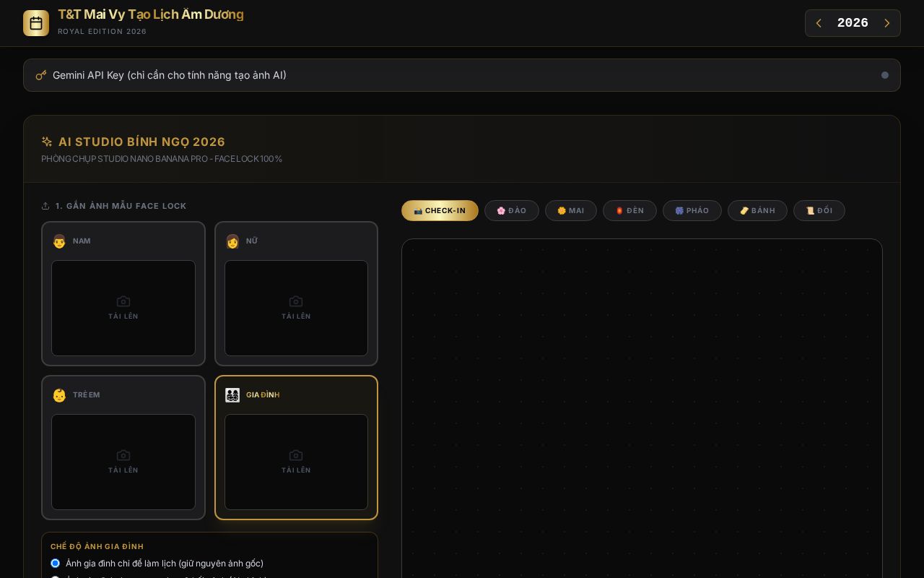Switch to the Pháo tab
The image size is (924, 578).
pos(692,210)
